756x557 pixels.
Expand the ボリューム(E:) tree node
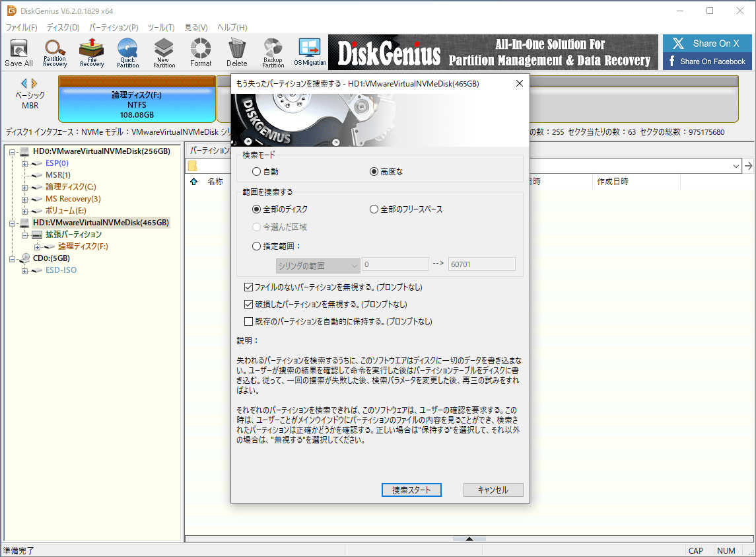point(24,211)
